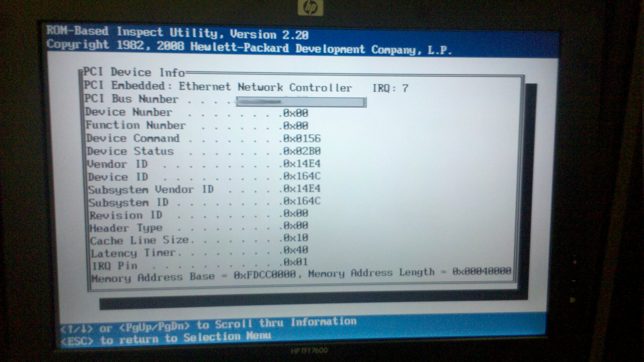
Task: Click the IRQ Pin value 0x01
Action: click(x=295, y=262)
